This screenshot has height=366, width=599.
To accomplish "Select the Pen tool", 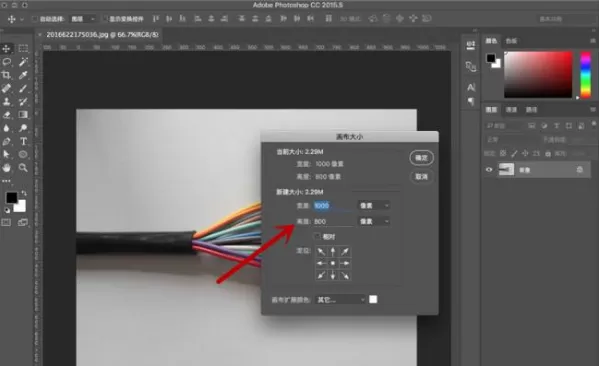I will click(x=6, y=141).
